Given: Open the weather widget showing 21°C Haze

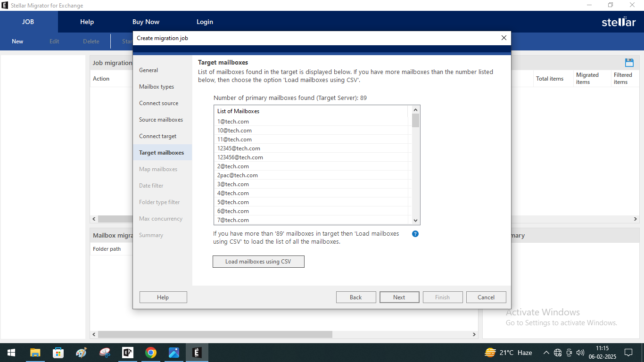Looking at the screenshot, I should click(x=508, y=353).
